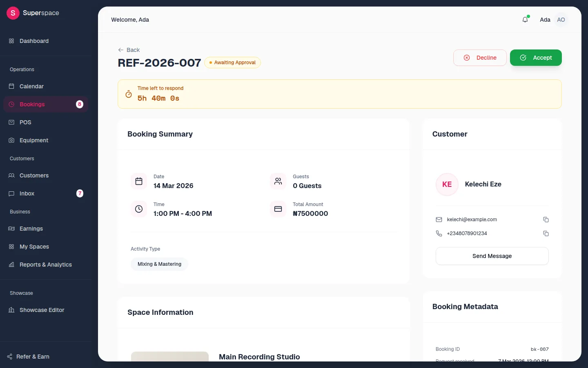The height and width of the screenshot is (368, 588).
Task: Click the booking reference REF-2026-007
Action: pyautogui.click(x=159, y=63)
